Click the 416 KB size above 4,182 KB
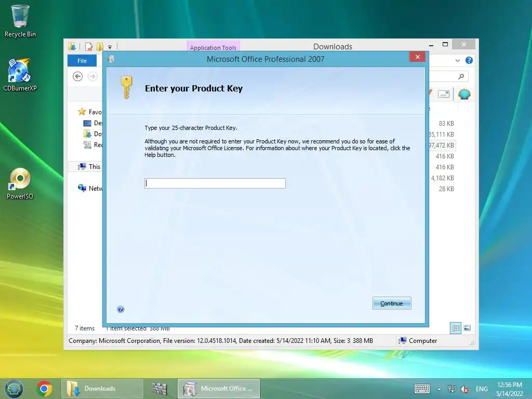The height and width of the screenshot is (399, 532). pos(445,167)
